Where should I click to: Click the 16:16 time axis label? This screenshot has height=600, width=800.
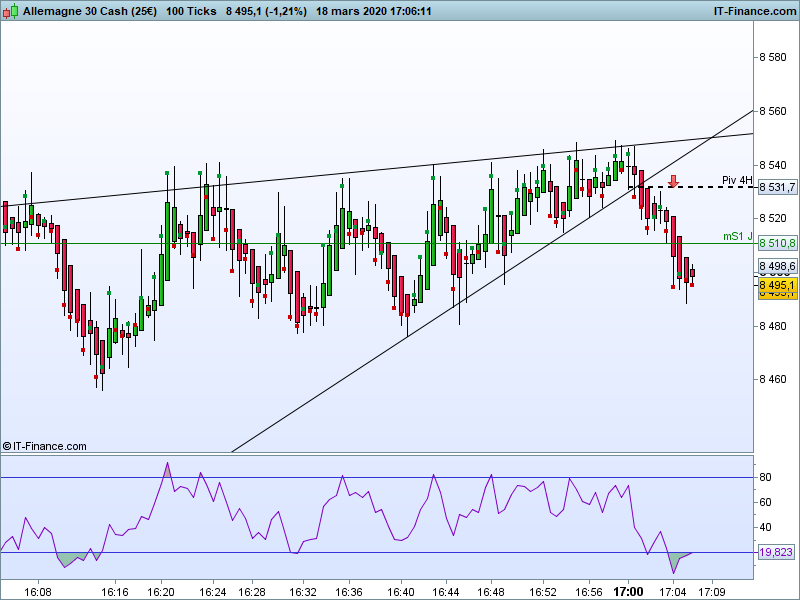pos(115,592)
